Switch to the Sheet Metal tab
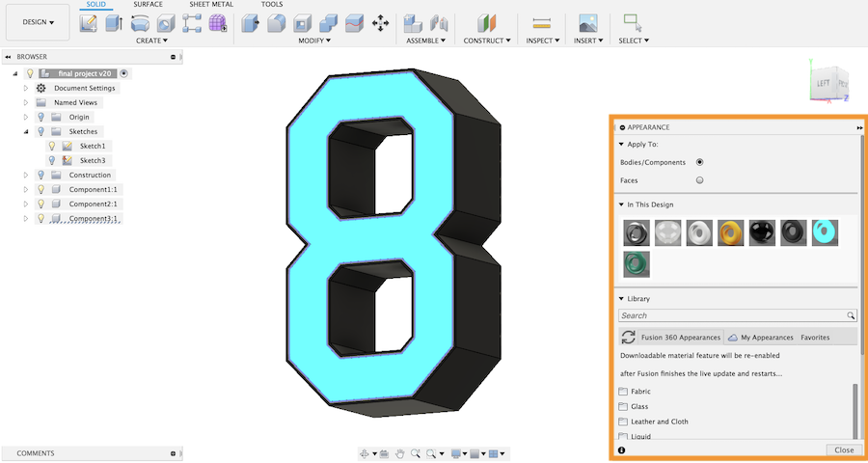 [211, 5]
